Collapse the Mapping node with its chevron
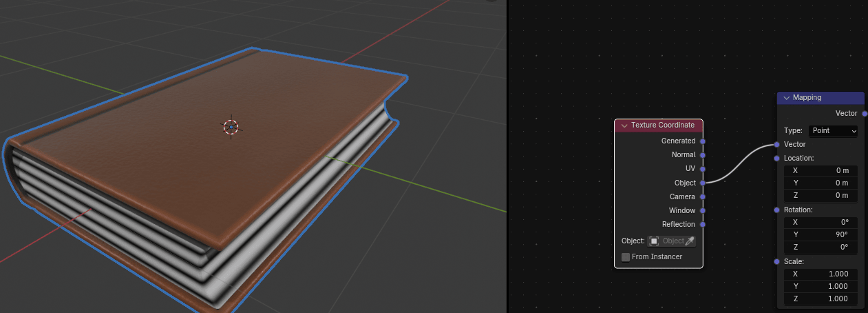Image resolution: width=868 pixels, height=313 pixels. click(x=786, y=98)
